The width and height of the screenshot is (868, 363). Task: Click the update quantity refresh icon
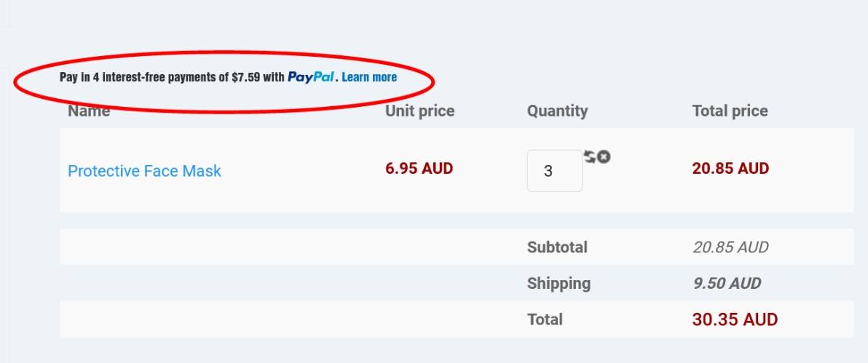click(x=590, y=156)
